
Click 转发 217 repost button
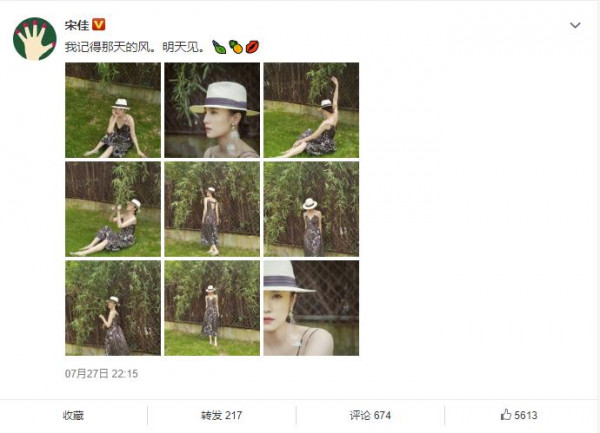click(222, 415)
